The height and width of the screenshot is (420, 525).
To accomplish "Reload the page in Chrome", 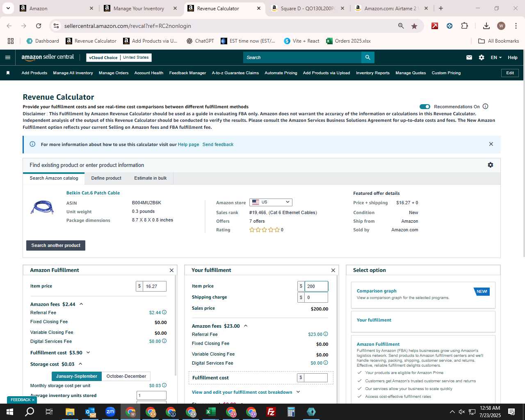I will (x=39, y=26).
